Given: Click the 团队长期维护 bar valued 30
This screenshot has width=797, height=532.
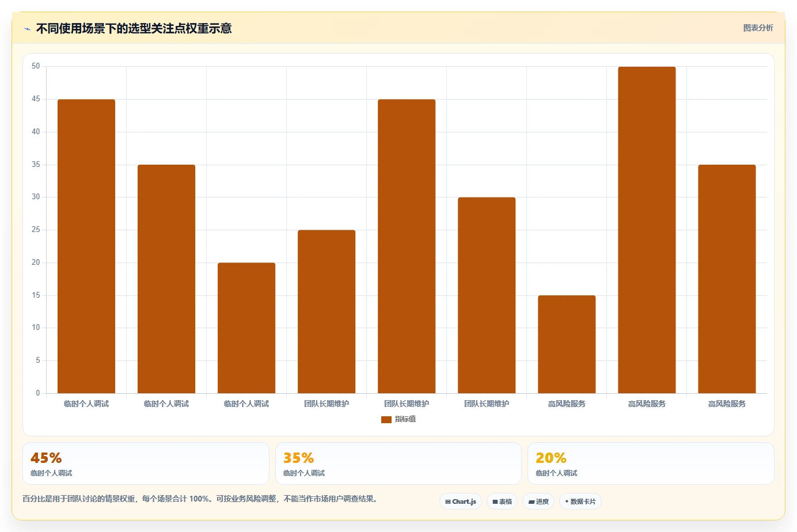Looking at the screenshot, I should coord(487,295).
